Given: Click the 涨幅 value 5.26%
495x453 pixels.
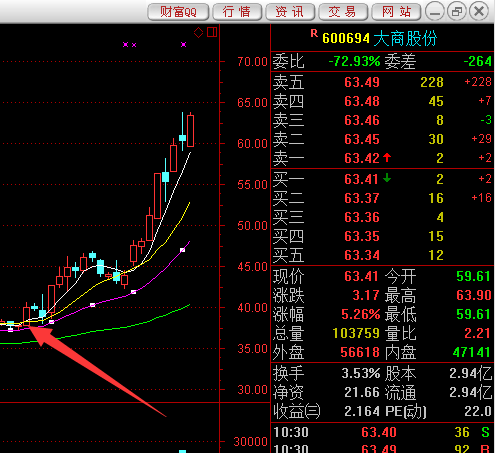Looking at the screenshot, I should tap(361, 314).
